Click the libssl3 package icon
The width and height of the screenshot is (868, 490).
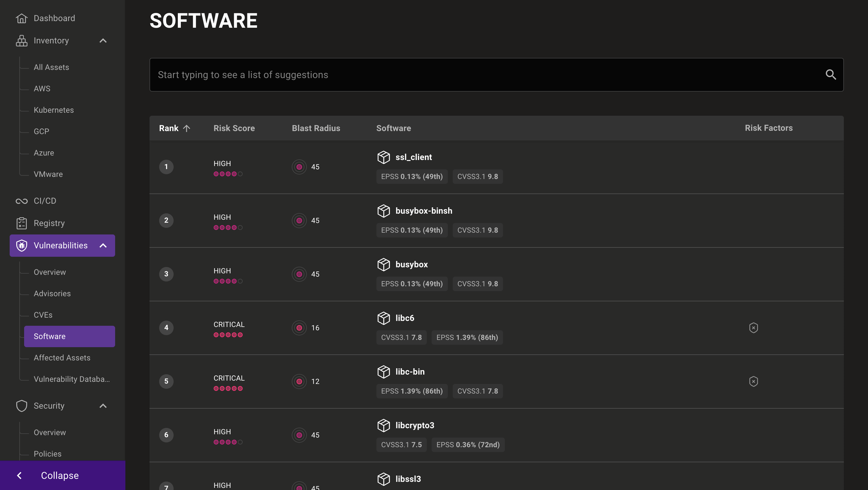tap(383, 479)
